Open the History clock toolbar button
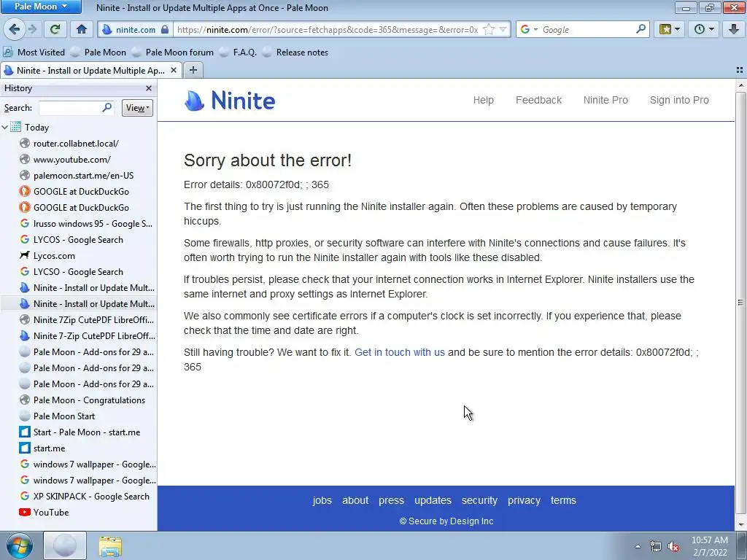 coord(704,29)
